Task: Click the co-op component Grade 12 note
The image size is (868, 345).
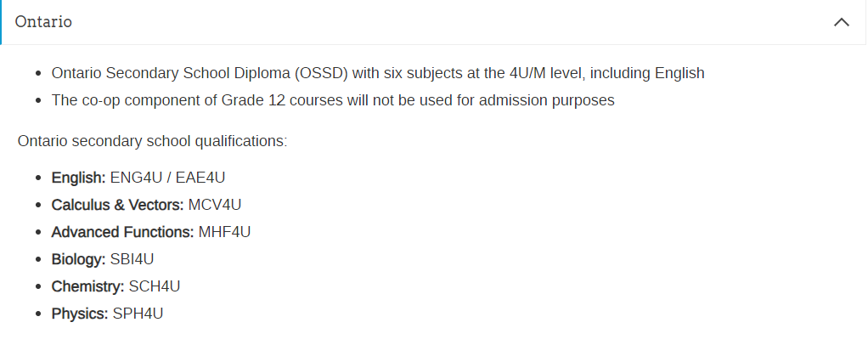Action: click(x=333, y=100)
